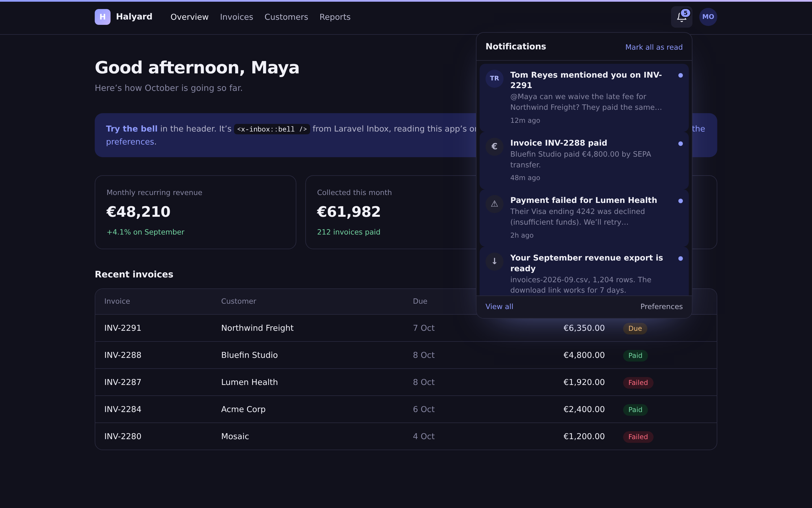Viewport: 812px width, 508px height.
Task: Open the Customers nav tab
Action: point(286,17)
